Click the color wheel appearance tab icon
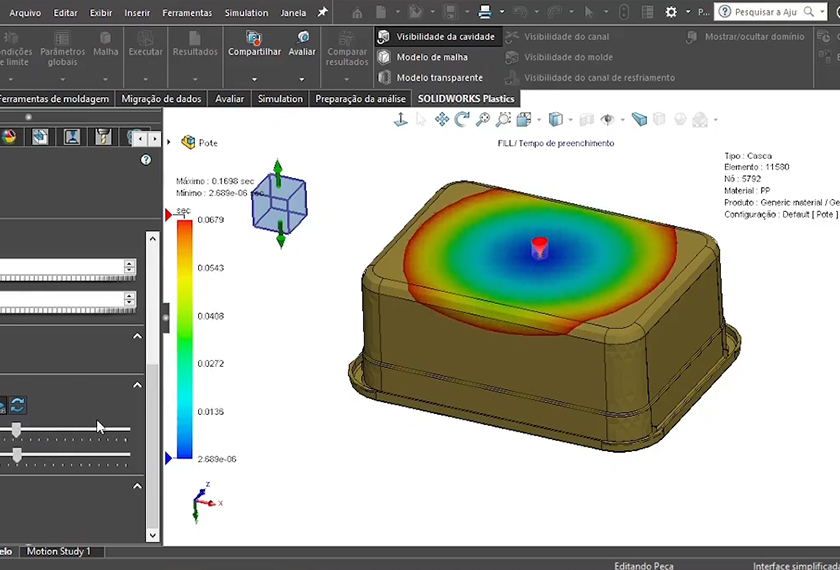The width and height of the screenshot is (840, 570). (8, 137)
